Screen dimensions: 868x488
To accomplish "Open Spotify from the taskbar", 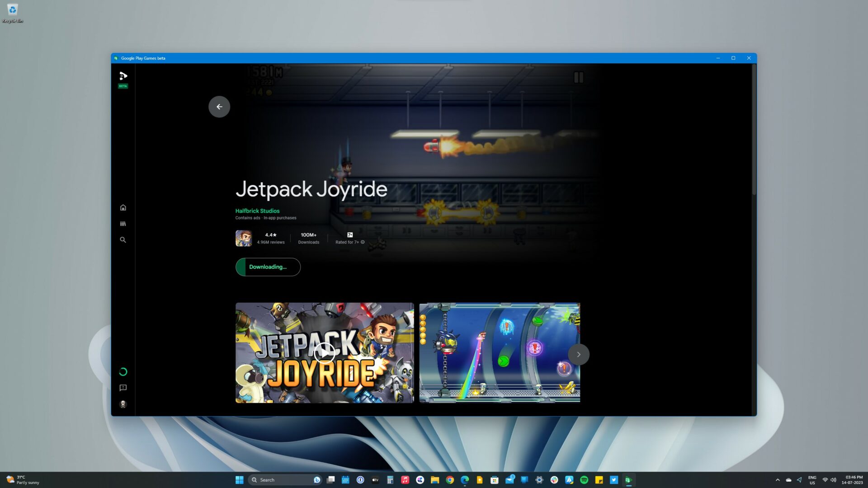I will coord(584,480).
